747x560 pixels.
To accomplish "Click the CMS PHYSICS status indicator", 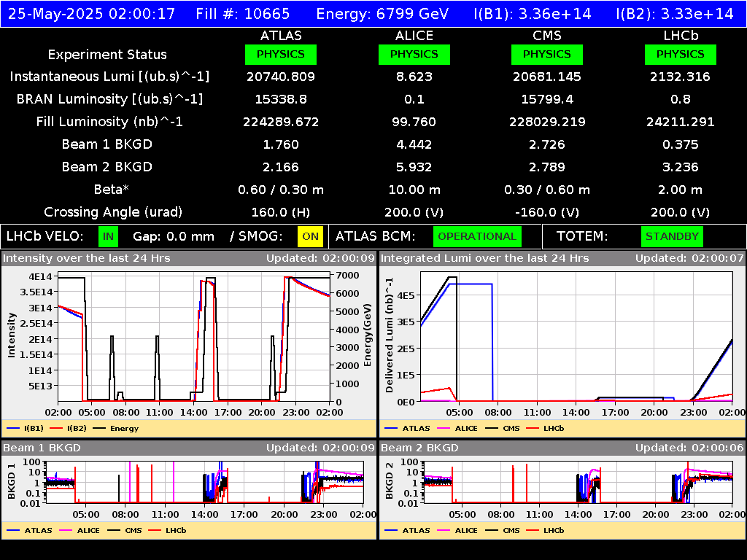I will (547, 54).
